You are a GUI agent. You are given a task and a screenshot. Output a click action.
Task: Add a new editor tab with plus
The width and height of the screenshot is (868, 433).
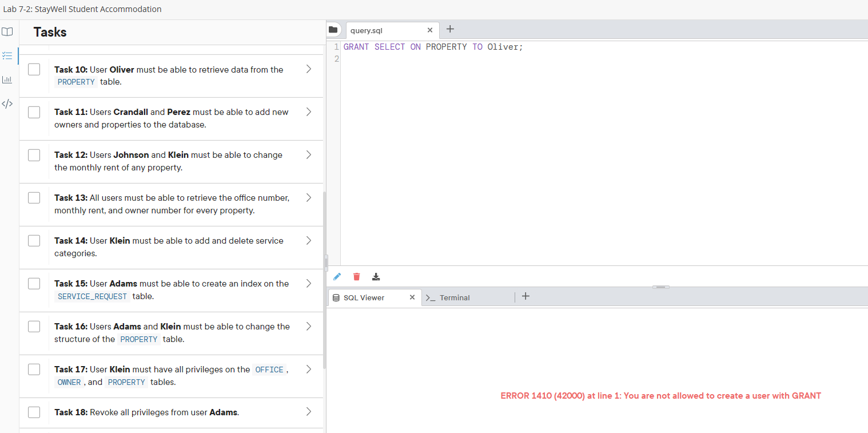click(x=450, y=29)
